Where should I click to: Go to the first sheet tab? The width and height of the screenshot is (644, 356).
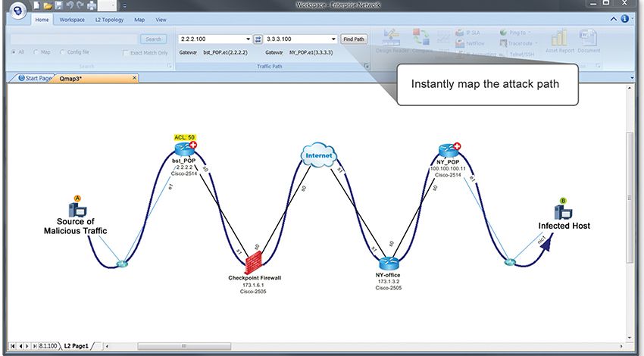click(12, 346)
